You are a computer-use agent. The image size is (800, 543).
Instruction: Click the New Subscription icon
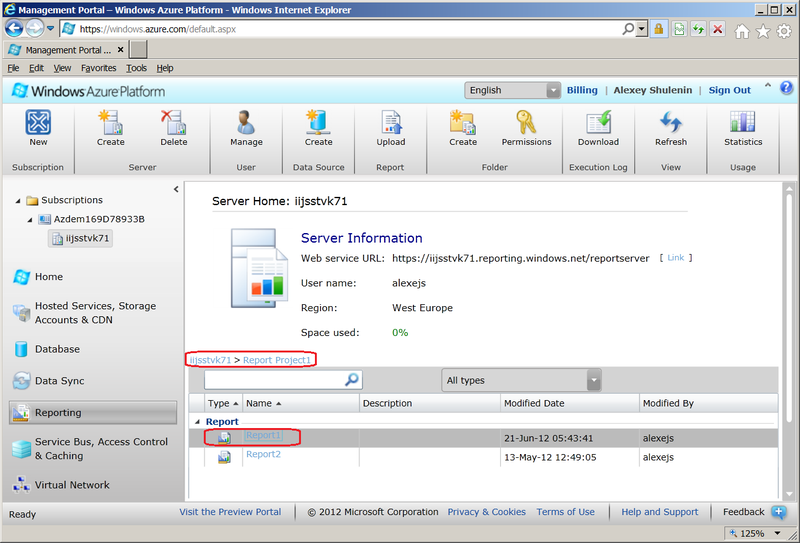tap(38, 122)
